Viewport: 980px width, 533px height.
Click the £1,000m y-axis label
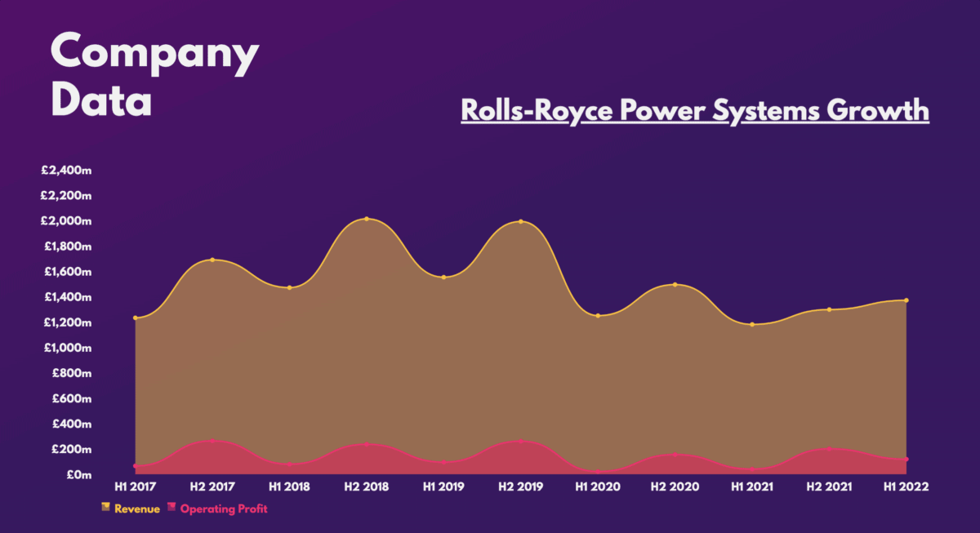pos(66,348)
